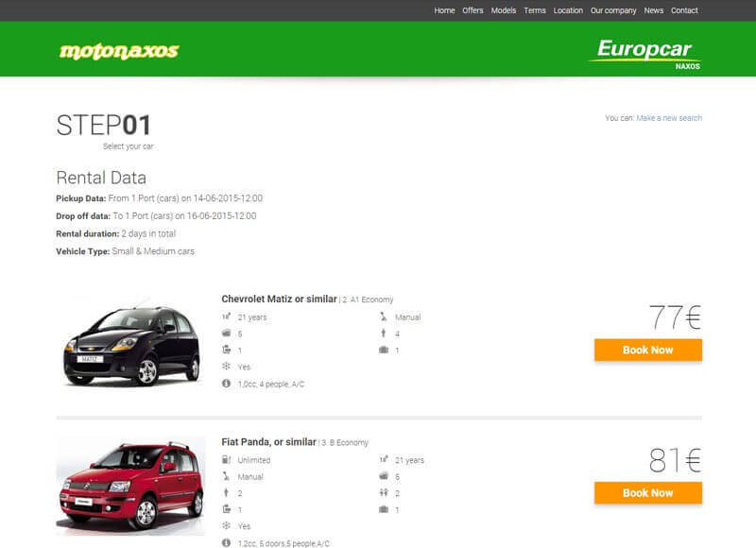Click the gear shift icon for Chevrolet Matiz
This screenshot has height=548, width=756.
(384, 317)
